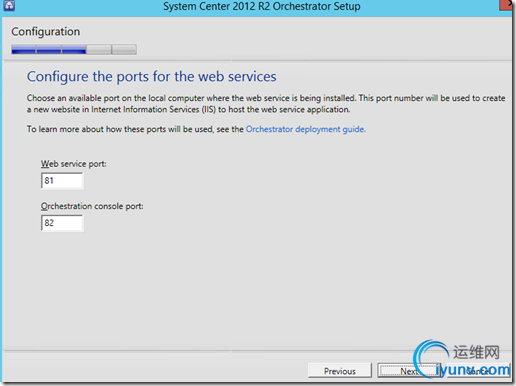This screenshot has width=516, height=386.
Task: Proceed with the Next button
Action: pyautogui.click(x=409, y=371)
